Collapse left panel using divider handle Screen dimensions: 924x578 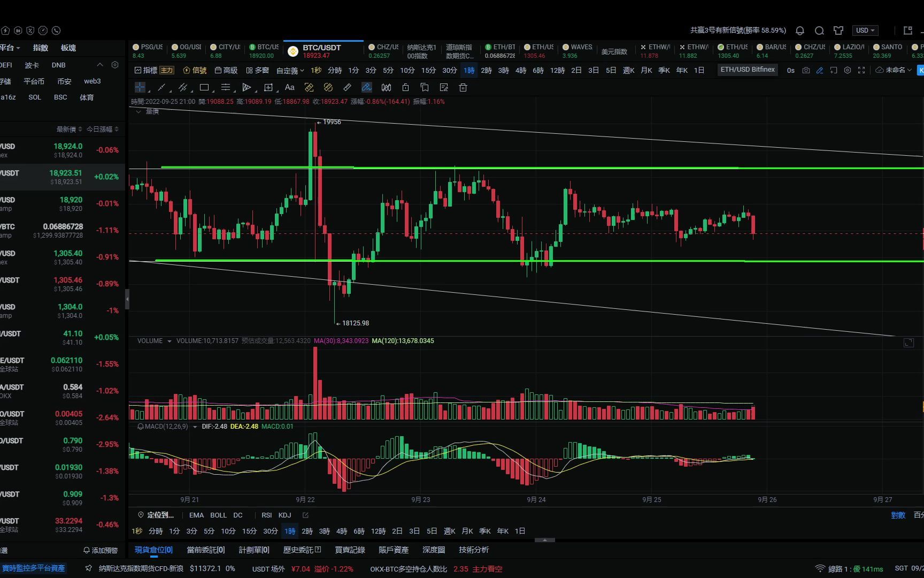127,299
